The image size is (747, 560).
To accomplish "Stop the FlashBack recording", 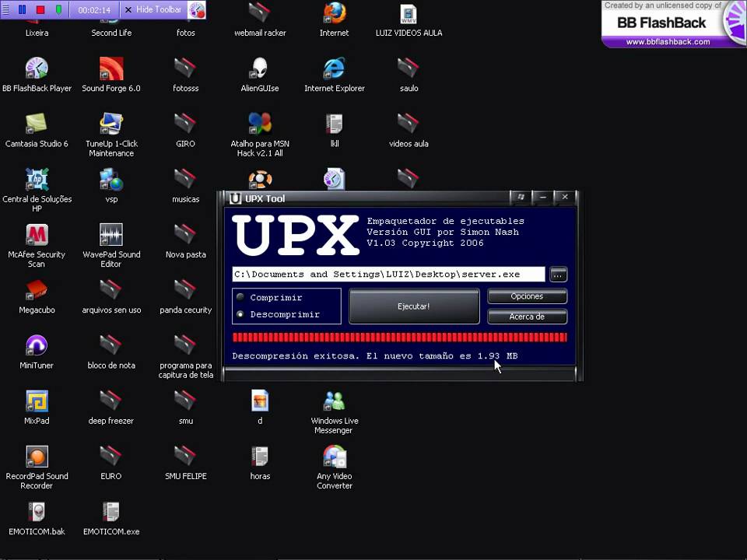I will point(40,9).
